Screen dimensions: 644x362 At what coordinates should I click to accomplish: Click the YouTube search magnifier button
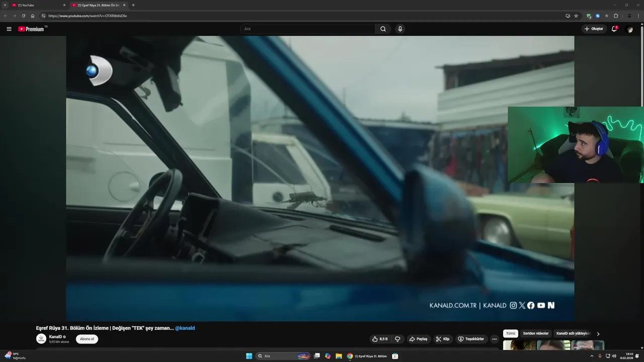[383, 29]
